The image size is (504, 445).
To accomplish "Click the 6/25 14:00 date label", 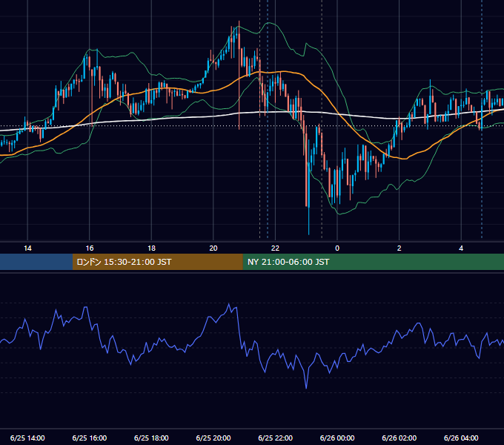I will click(x=27, y=438).
